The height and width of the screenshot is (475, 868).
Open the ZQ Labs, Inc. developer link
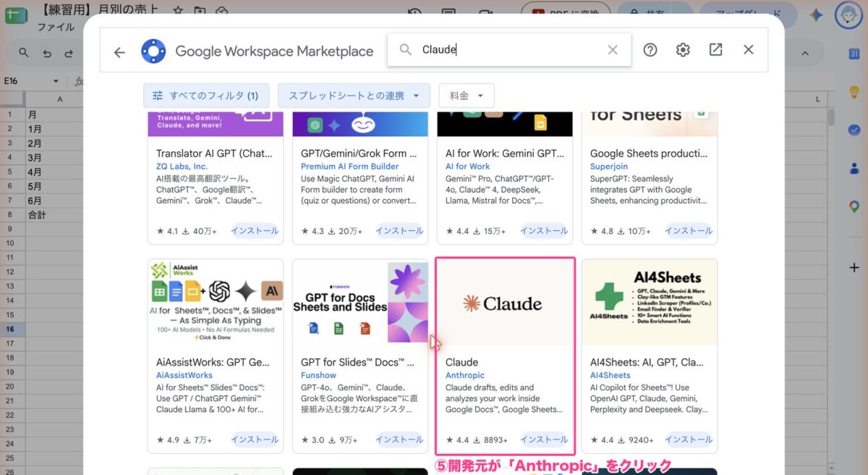pyautogui.click(x=182, y=167)
